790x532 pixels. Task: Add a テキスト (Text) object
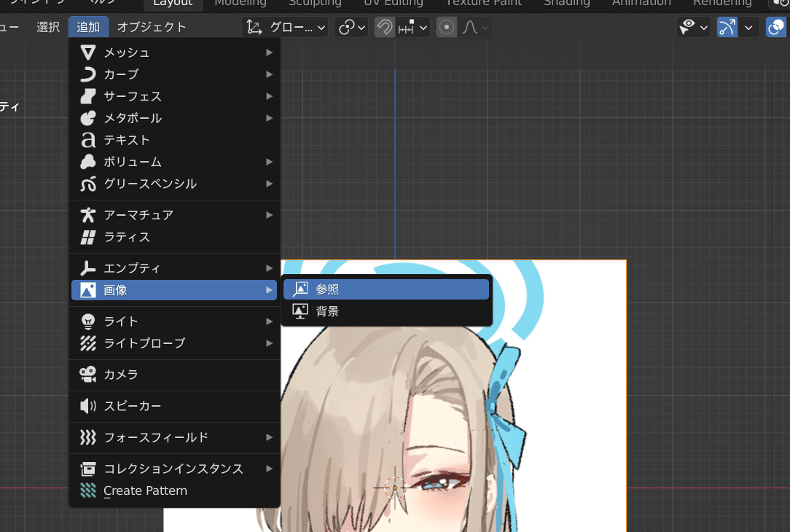174,139
